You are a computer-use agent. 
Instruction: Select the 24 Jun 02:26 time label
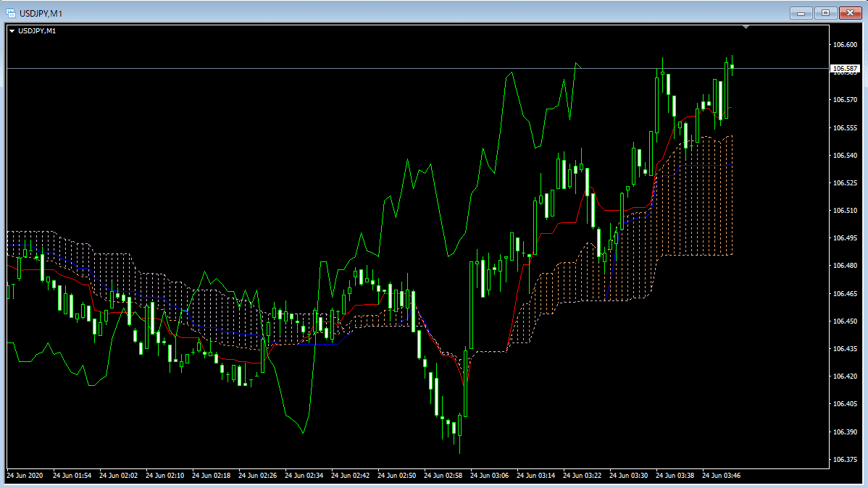click(258, 476)
